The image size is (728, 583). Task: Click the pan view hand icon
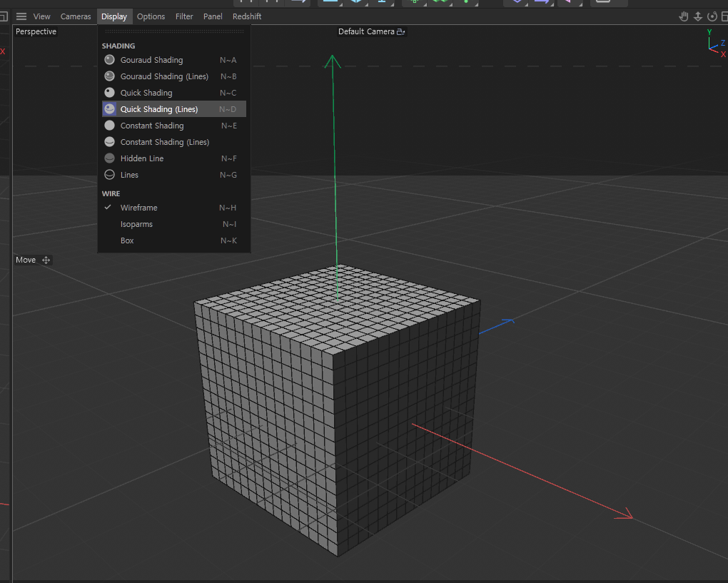coord(684,16)
